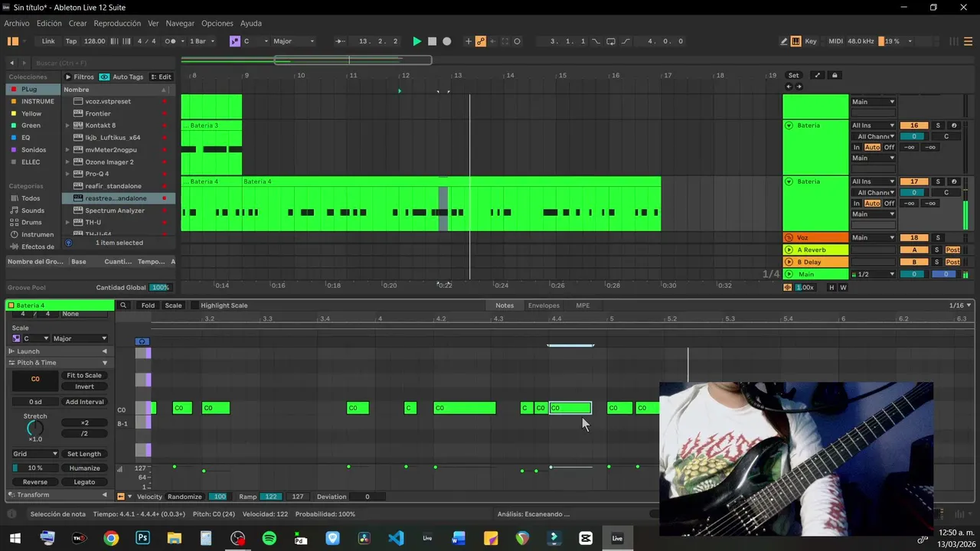The height and width of the screenshot is (551, 980).
Task: Toggle the browser view orange icon
Action: (12, 41)
